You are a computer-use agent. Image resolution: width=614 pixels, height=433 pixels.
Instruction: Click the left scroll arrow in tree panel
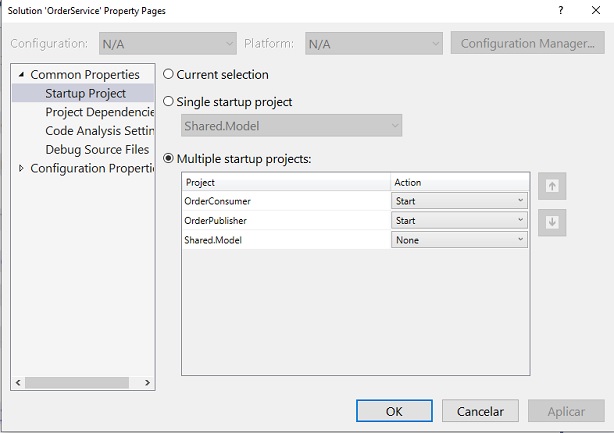coord(18,382)
